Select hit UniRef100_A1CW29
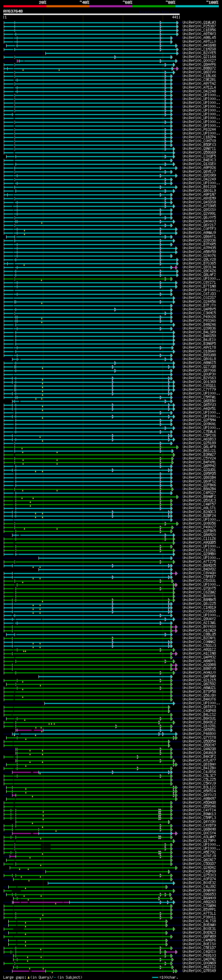This screenshot has width=222, height=980. 199,630
